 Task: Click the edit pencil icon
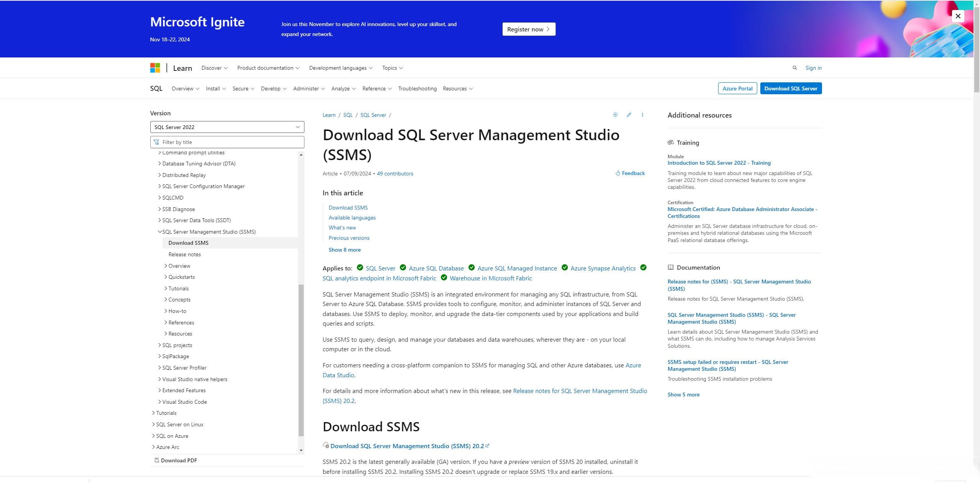pyautogui.click(x=629, y=115)
